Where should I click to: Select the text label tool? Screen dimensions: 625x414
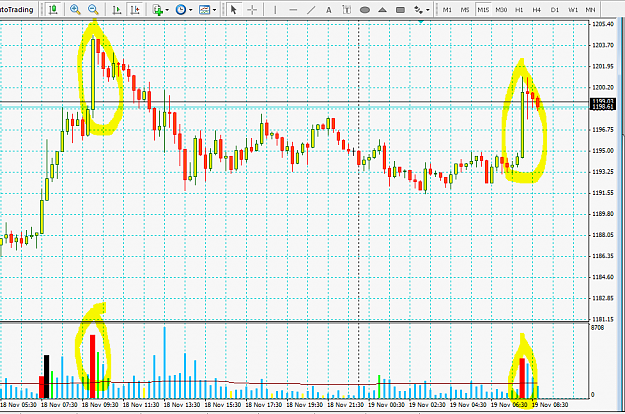(x=346, y=9)
